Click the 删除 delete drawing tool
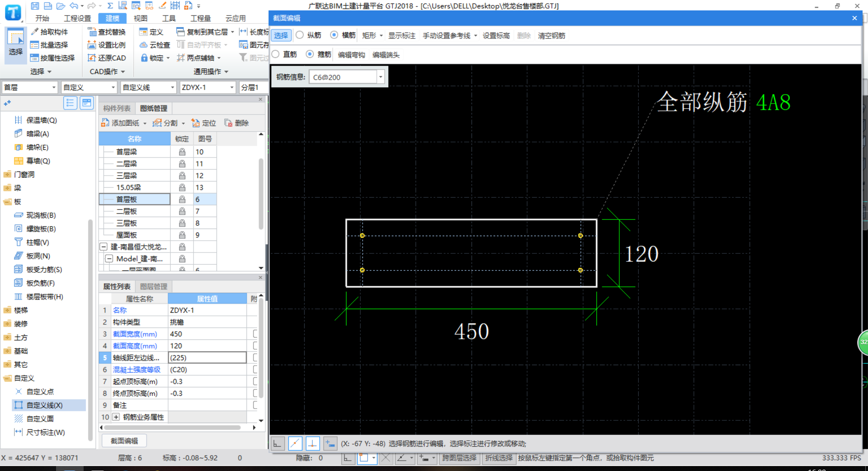Viewport: 868px width, 471px height. click(237, 123)
